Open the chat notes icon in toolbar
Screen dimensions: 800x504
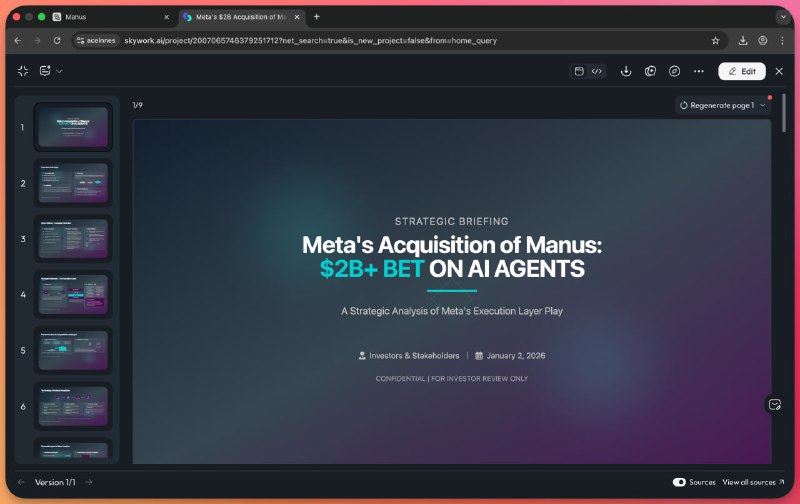(x=45, y=71)
